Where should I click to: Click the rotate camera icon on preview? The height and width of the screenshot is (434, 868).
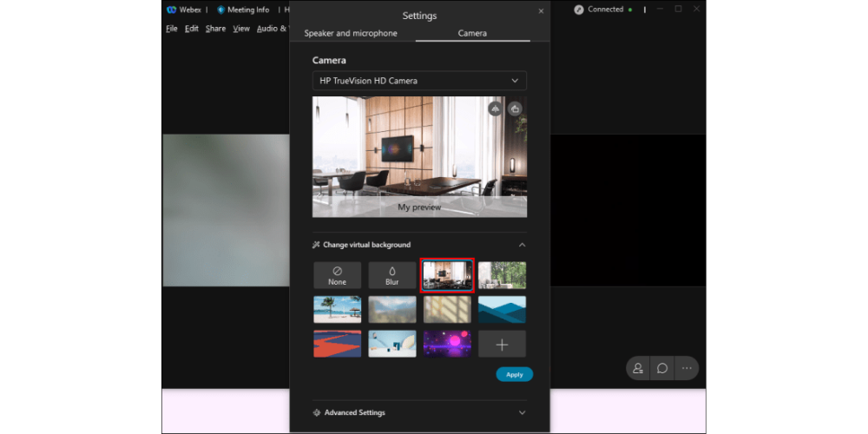click(x=515, y=108)
